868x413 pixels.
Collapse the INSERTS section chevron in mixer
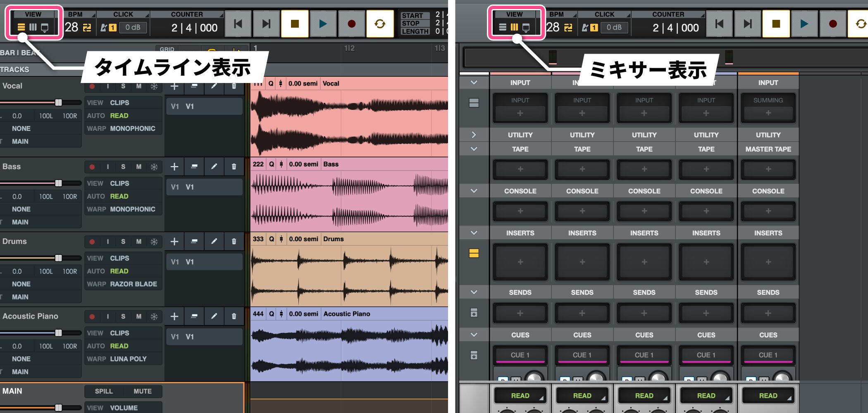click(x=474, y=233)
